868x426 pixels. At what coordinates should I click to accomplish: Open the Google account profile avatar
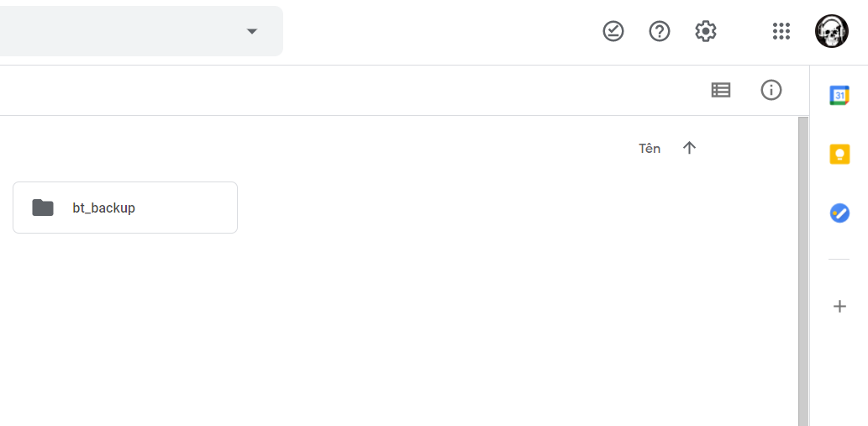(x=832, y=31)
